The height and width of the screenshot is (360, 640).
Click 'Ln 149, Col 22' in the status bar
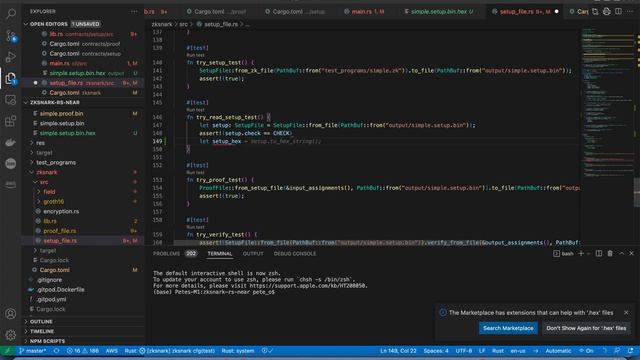pyautogui.click(x=398, y=351)
